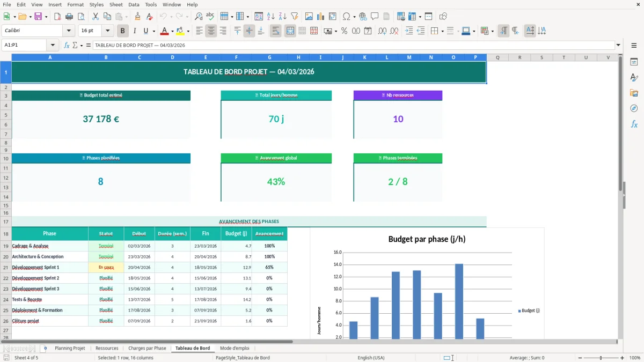Viewport: 644px width, 362px height.
Task: Toggle Wrap Text button
Action: [275, 31]
